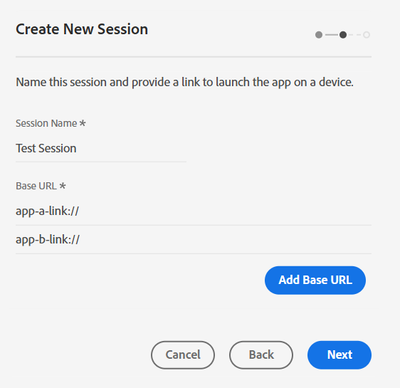The image size is (400, 388).
Task: Click the asterisk beside Session Name
Action: (82, 123)
